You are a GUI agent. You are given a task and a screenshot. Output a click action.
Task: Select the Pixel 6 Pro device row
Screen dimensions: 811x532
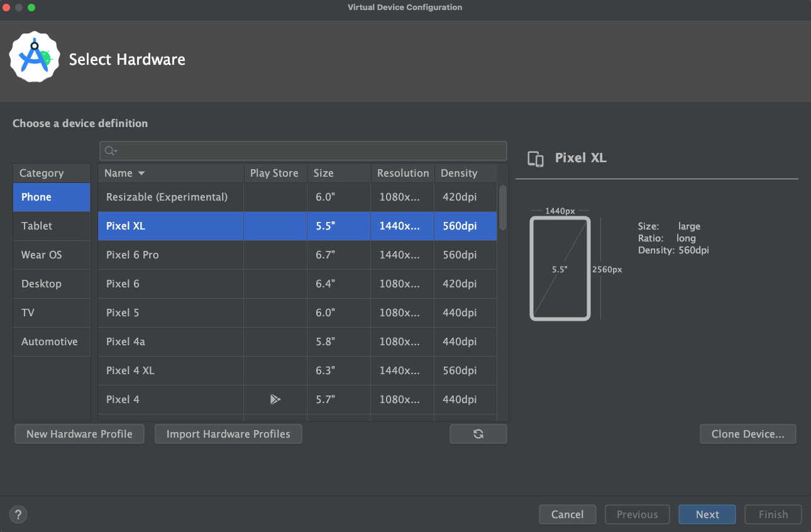pyautogui.click(x=170, y=255)
